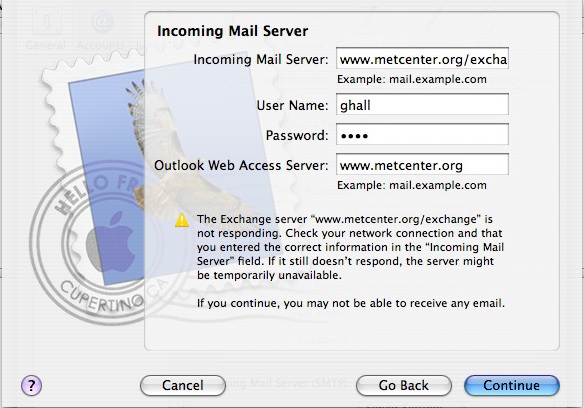This screenshot has width=584, height=408.
Task: Click the example text below Incoming Mail Server field
Action: (x=412, y=79)
